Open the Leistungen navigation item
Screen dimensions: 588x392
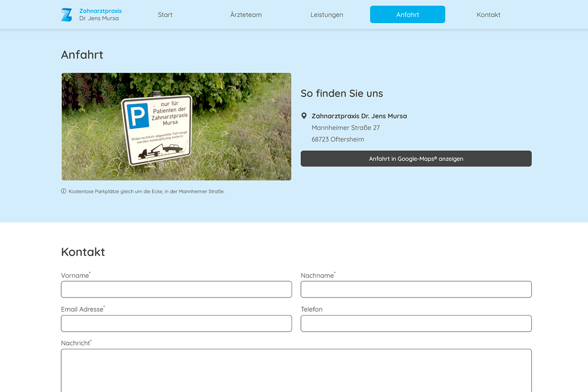(x=327, y=15)
